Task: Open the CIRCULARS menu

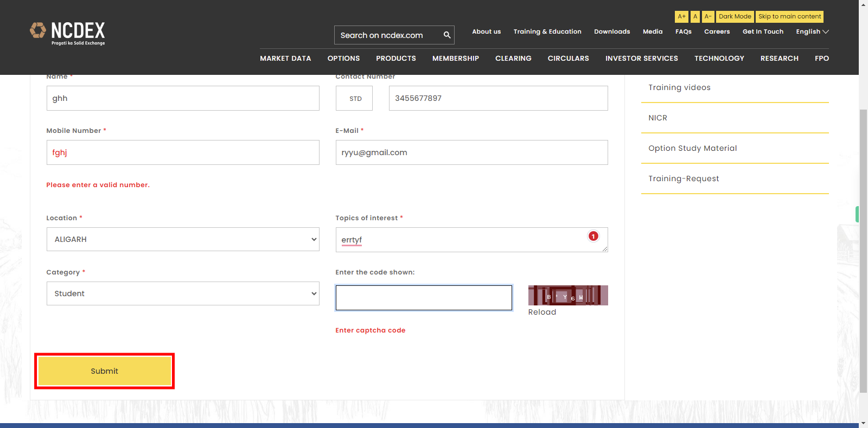Action: point(568,58)
